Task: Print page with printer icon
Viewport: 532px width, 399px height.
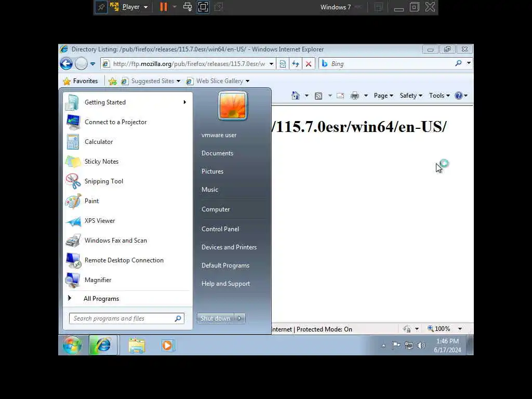Action: (354, 96)
